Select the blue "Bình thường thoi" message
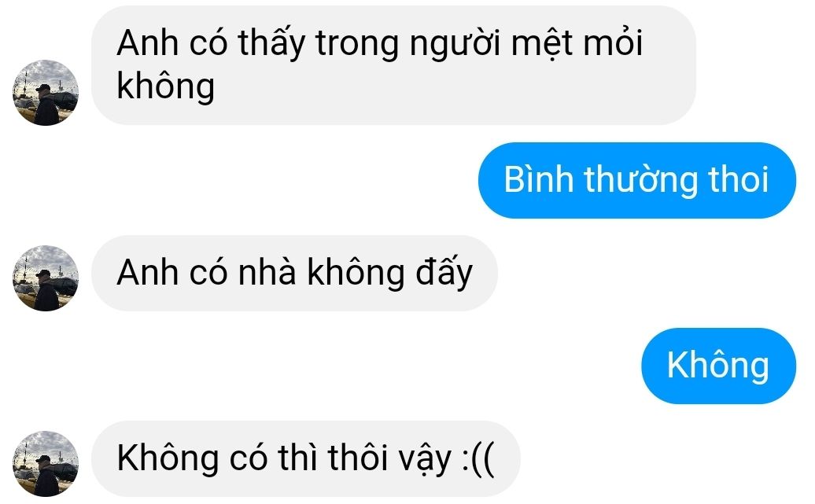Image resolution: width=815 pixels, height=504 pixels. tap(636, 180)
